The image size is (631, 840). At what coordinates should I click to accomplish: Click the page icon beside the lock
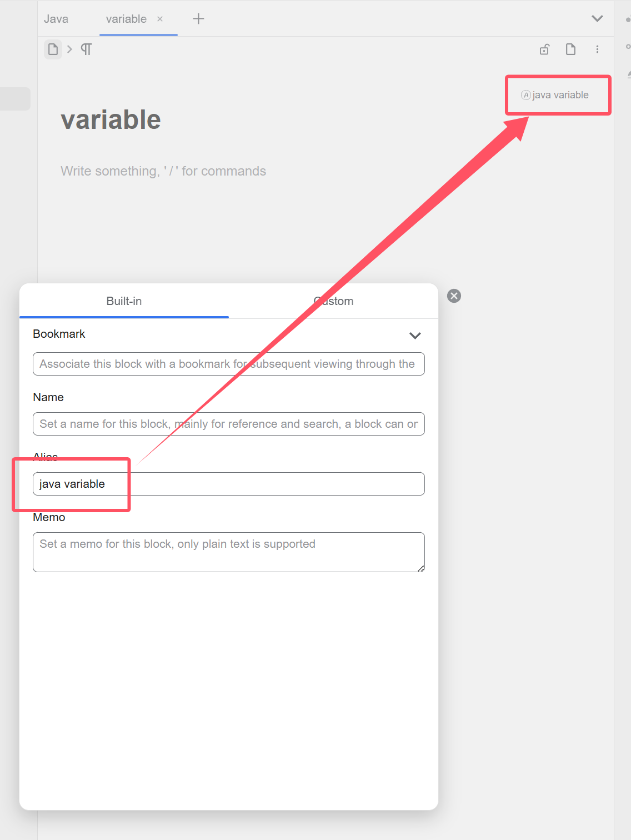coord(570,49)
